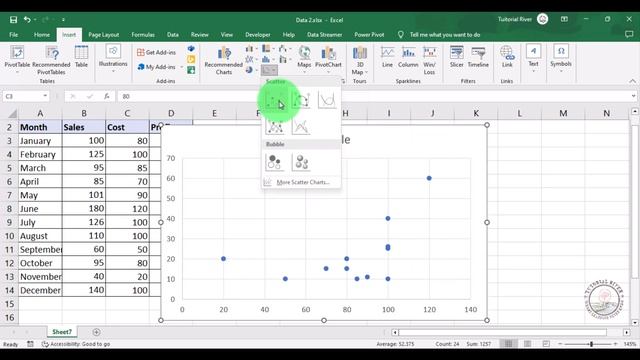Choose Scatter with Straight Lines
The height and width of the screenshot is (360, 640).
[x=301, y=127]
